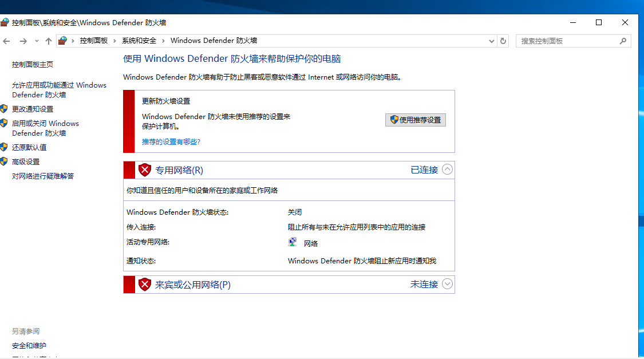Select 控制面板 in the breadcrumb path

[x=94, y=41]
